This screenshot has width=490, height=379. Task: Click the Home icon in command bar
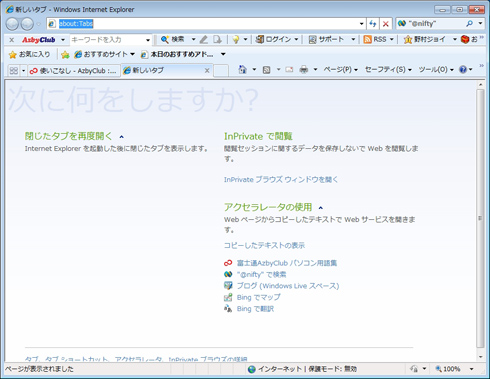click(x=243, y=70)
